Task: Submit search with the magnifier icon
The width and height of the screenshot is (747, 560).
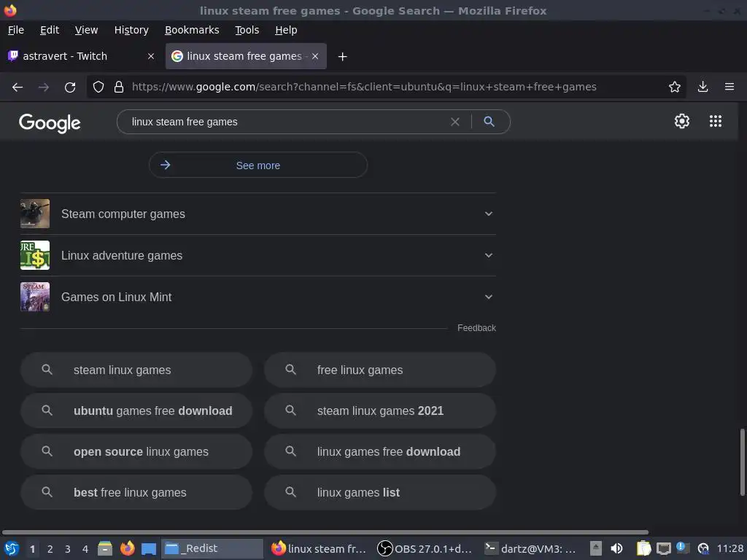Action: (489, 122)
